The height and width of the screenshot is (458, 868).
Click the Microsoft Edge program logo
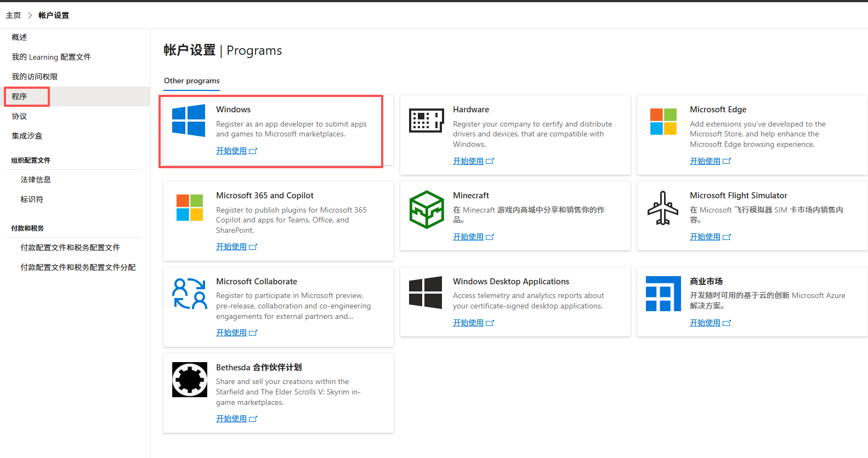coord(663,121)
